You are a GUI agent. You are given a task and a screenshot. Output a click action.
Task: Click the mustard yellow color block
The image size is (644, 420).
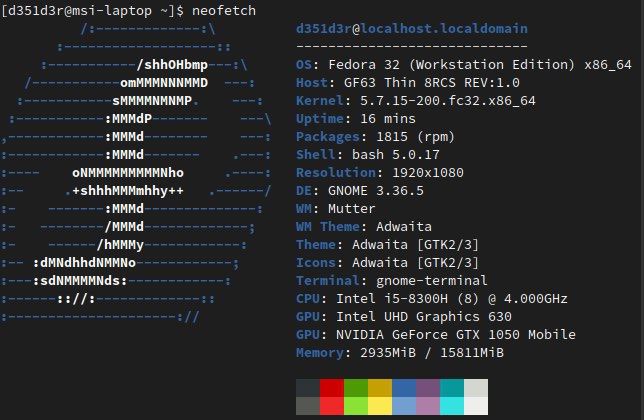[x=380, y=388]
